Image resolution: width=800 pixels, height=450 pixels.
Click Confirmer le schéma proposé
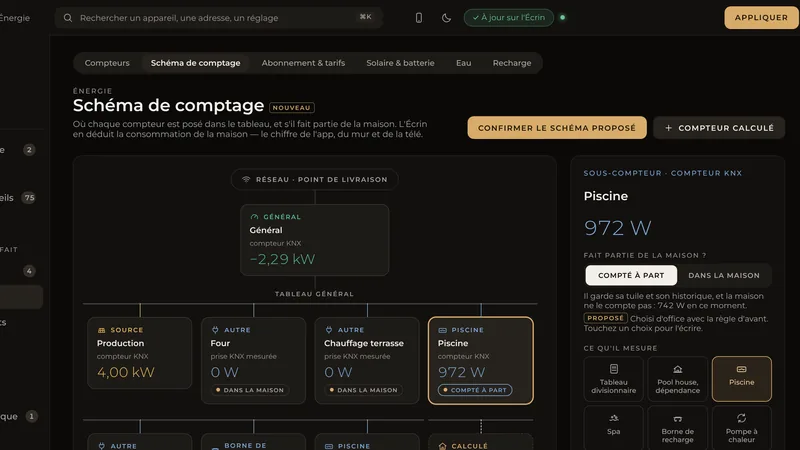point(557,128)
